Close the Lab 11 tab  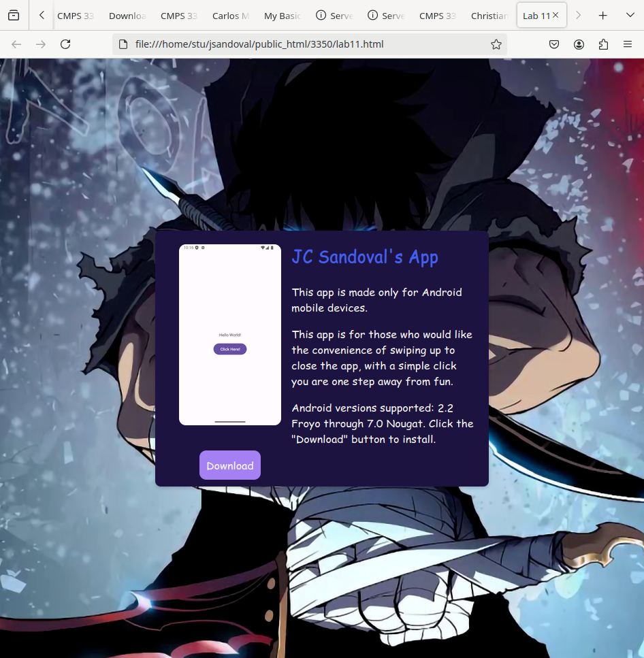(x=556, y=15)
